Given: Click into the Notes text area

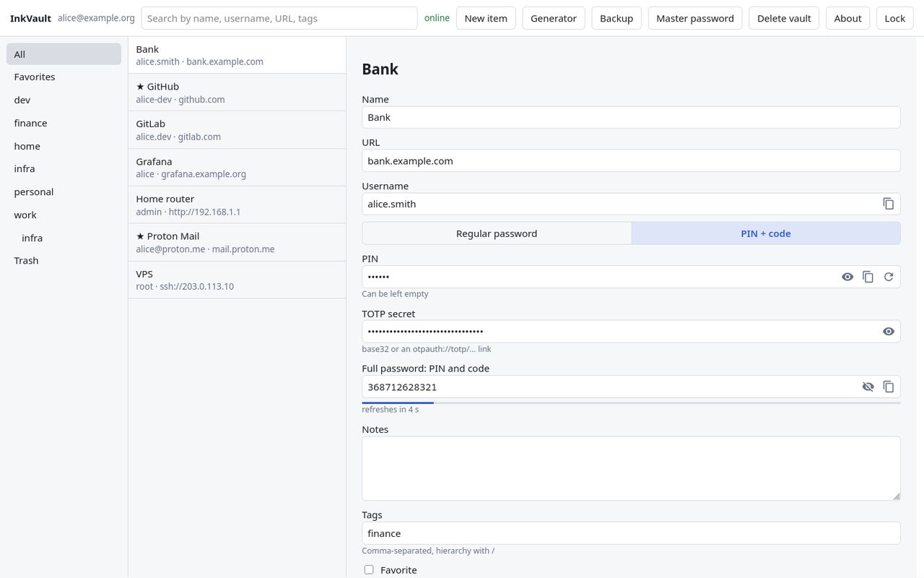Looking at the screenshot, I should coord(631,468).
